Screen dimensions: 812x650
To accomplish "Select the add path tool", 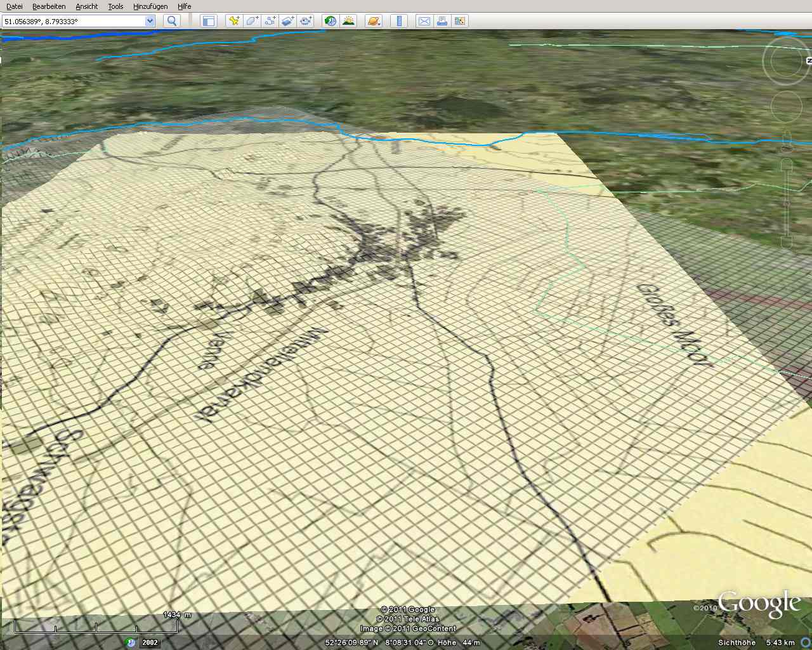I will point(270,21).
